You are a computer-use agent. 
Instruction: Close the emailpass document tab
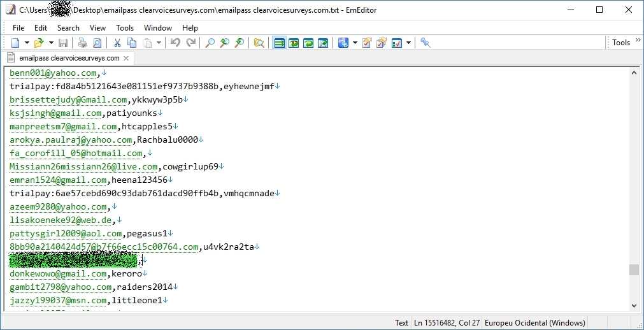[x=126, y=58]
